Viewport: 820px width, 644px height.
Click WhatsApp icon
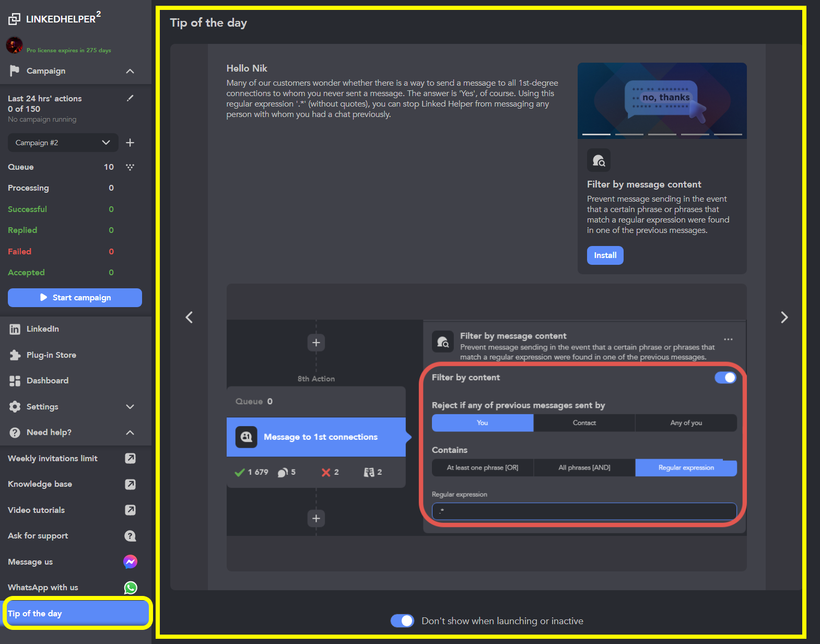(131, 588)
